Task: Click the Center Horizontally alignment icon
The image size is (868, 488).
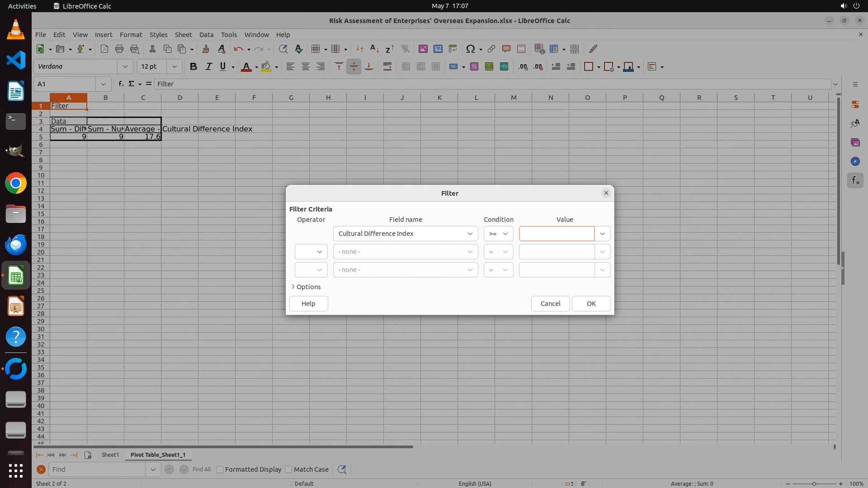Action: 306,67
